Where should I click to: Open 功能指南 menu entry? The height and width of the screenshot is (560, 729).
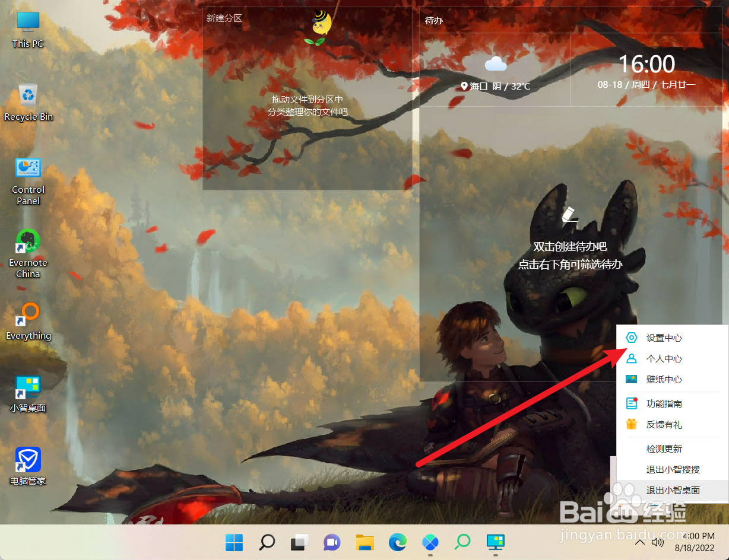[673, 403]
